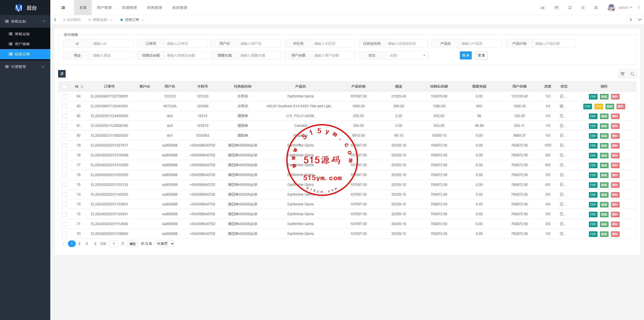Sort the table by id column
644x320 pixels.
click(x=82, y=87)
